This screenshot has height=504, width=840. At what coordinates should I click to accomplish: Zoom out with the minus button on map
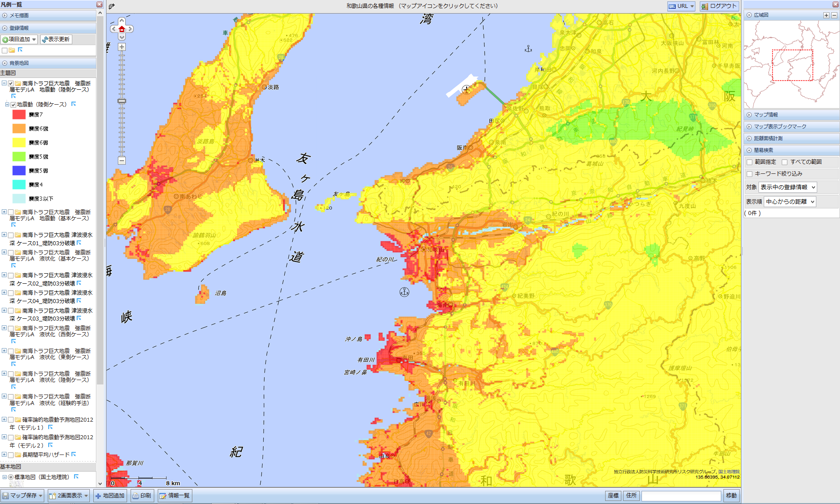(x=122, y=160)
